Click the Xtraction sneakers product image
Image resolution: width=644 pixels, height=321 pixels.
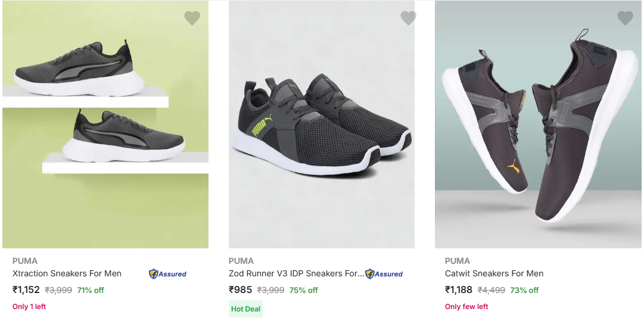(105, 124)
